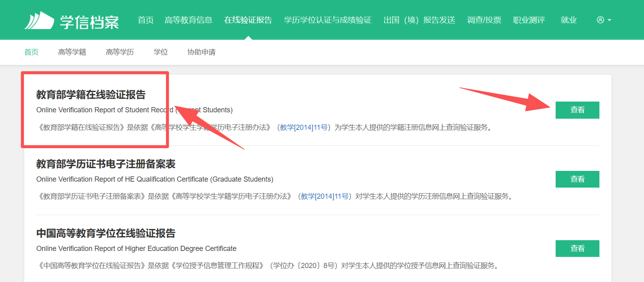Viewport: 644px width, 282px height.
Task: Open the user account icon menu
Action: tap(604, 20)
